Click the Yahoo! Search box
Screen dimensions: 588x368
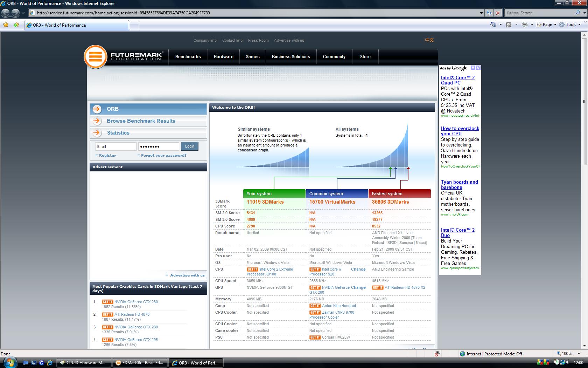[x=539, y=13]
